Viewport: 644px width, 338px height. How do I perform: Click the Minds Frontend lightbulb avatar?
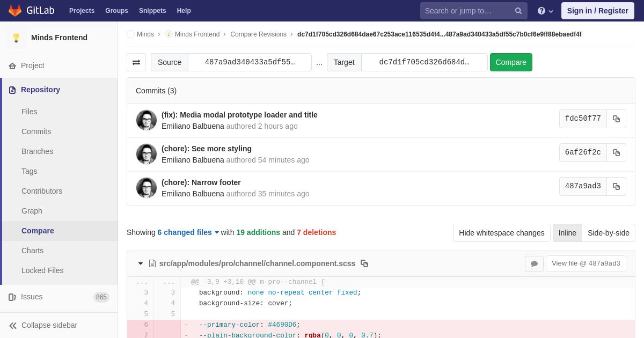click(x=16, y=38)
